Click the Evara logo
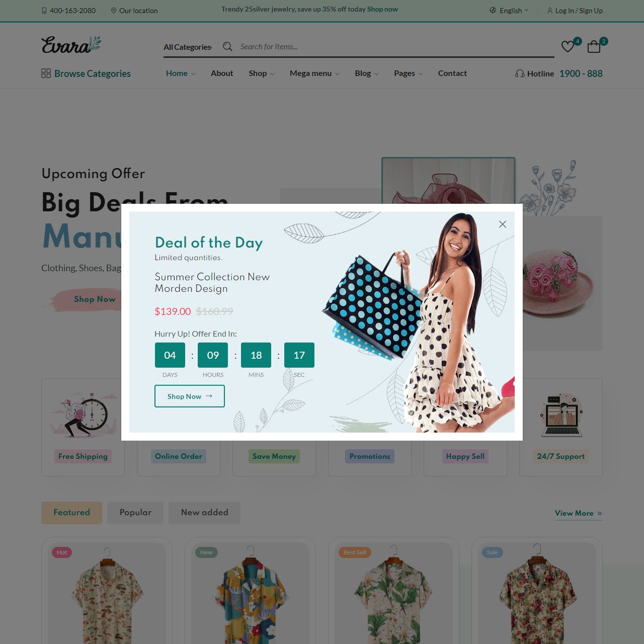The height and width of the screenshot is (644, 644). click(x=71, y=45)
